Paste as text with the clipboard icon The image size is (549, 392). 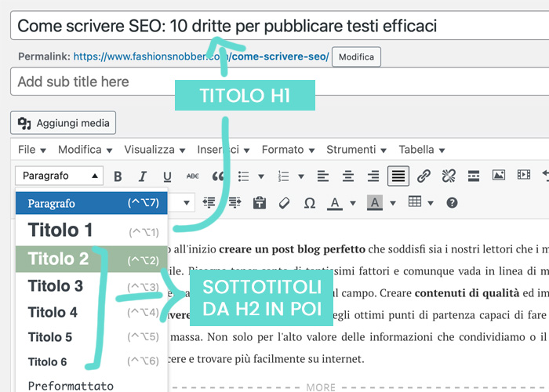click(260, 202)
